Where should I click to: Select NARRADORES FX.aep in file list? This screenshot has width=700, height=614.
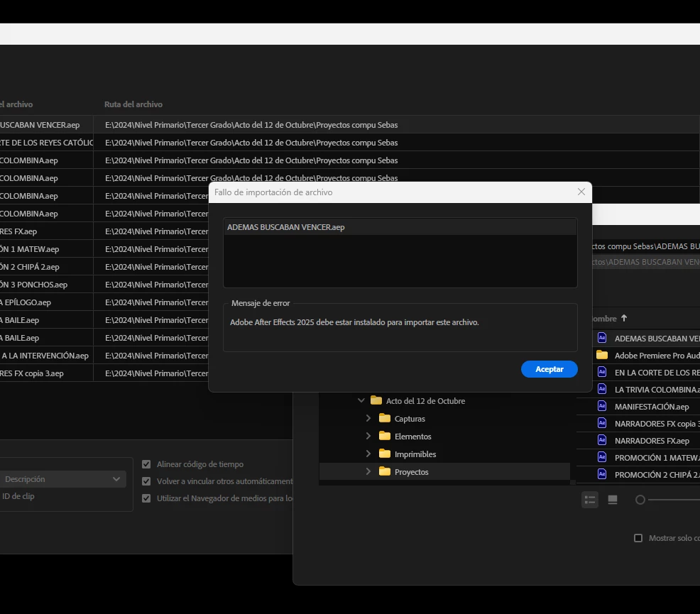pos(652,441)
